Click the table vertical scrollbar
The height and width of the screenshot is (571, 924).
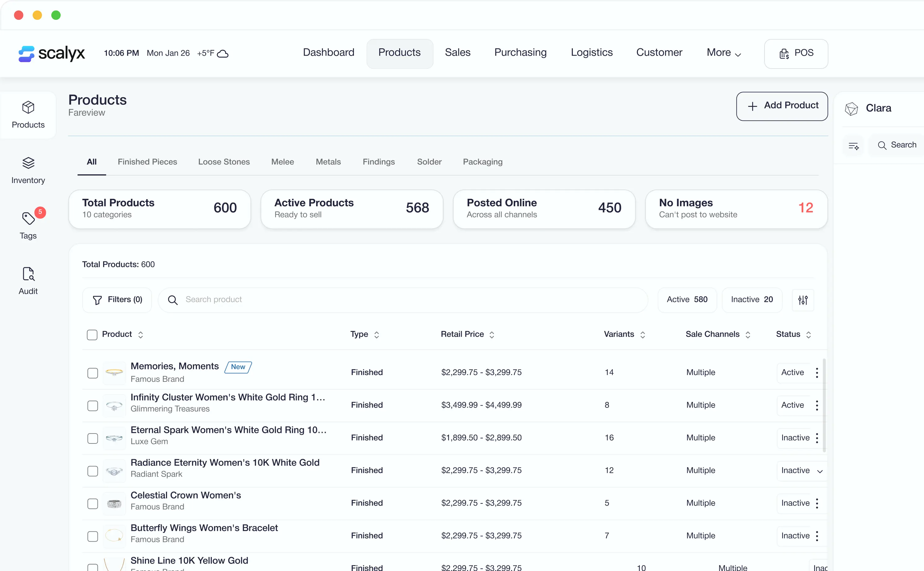824,405
